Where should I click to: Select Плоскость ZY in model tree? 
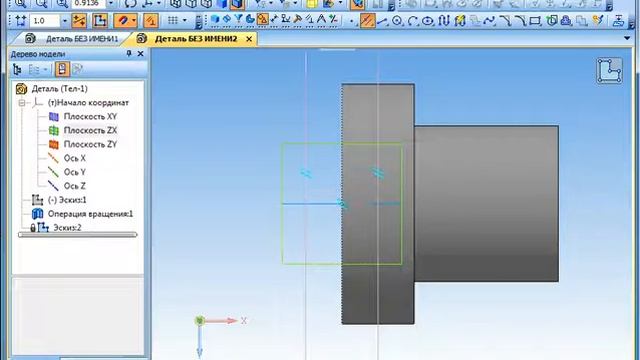pos(90,144)
